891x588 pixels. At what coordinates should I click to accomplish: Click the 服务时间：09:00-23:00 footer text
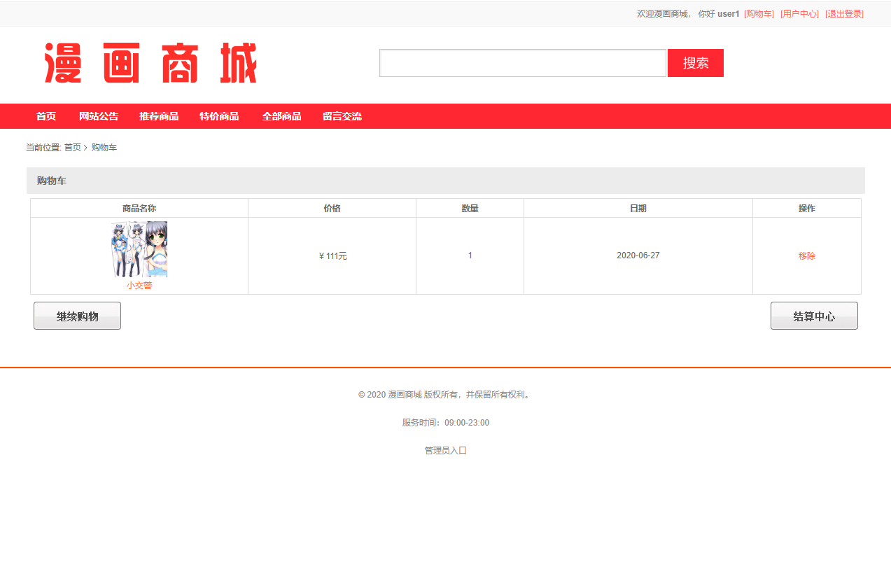(x=446, y=423)
